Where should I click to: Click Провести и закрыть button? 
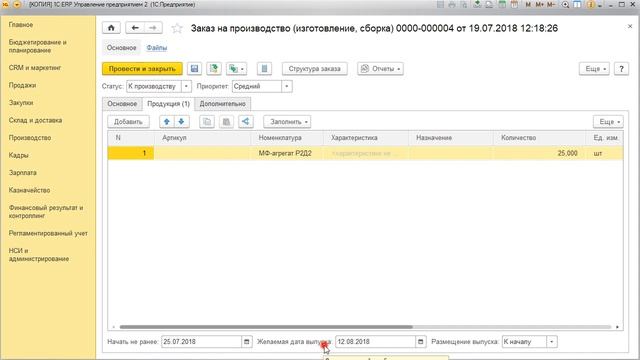[x=142, y=69]
